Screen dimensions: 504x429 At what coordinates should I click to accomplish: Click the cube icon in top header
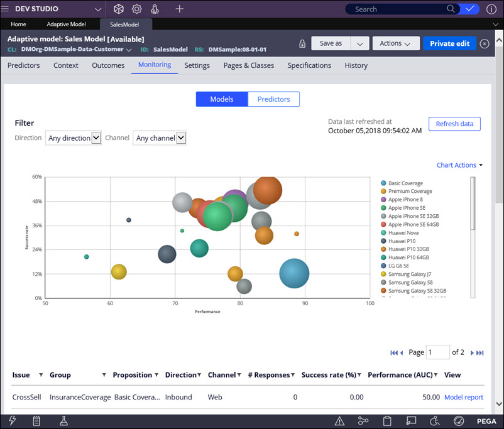click(119, 9)
